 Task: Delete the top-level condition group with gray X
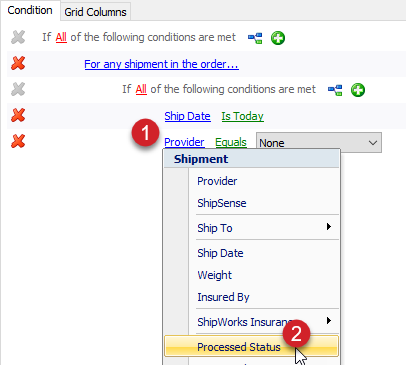pos(18,37)
